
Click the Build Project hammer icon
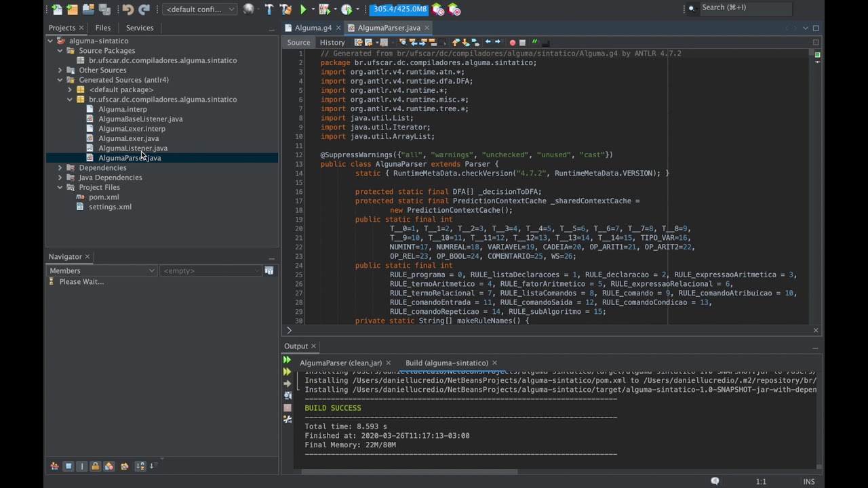(269, 9)
